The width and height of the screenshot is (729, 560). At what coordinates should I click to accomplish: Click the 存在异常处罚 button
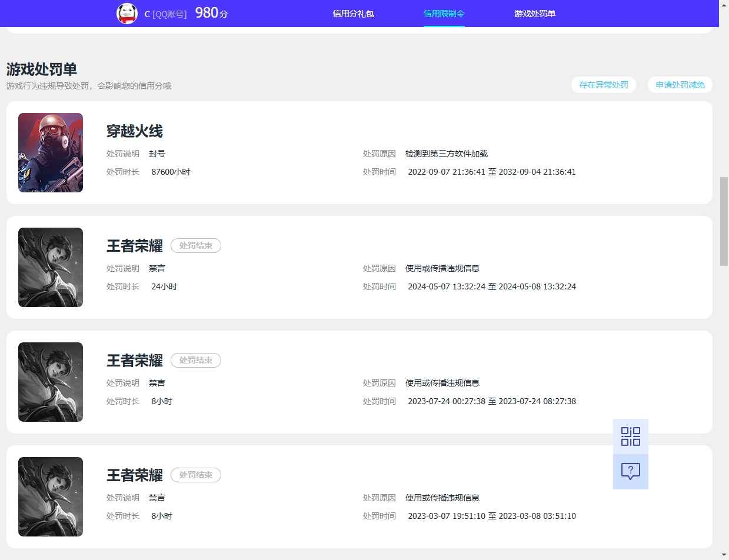click(604, 85)
